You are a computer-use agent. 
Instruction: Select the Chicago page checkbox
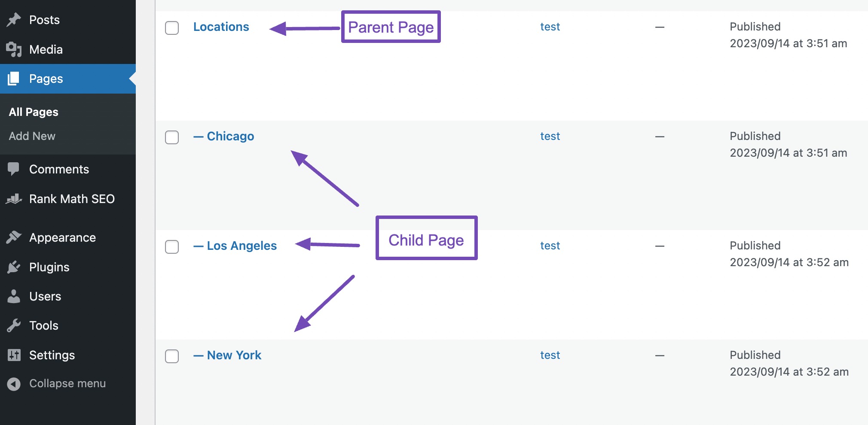pyautogui.click(x=171, y=137)
